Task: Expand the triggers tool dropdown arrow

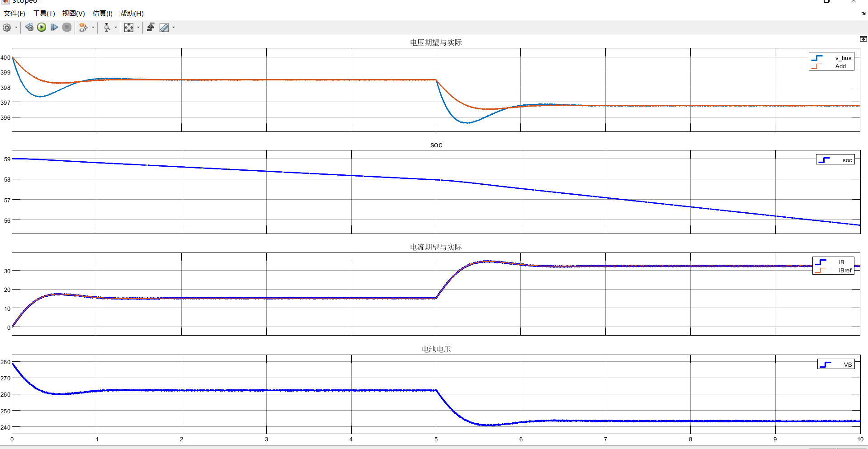Action: coord(116,28)
